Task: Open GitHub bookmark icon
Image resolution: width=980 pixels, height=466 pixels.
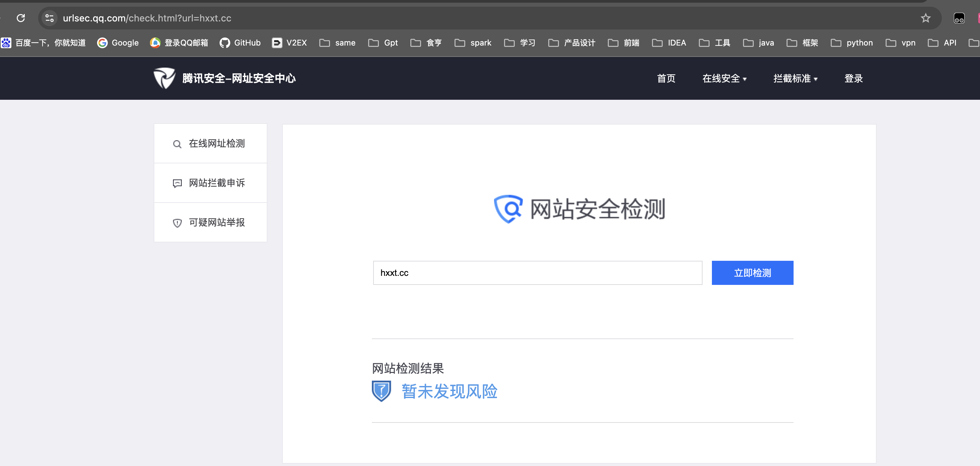Action: tap(225, 43)
